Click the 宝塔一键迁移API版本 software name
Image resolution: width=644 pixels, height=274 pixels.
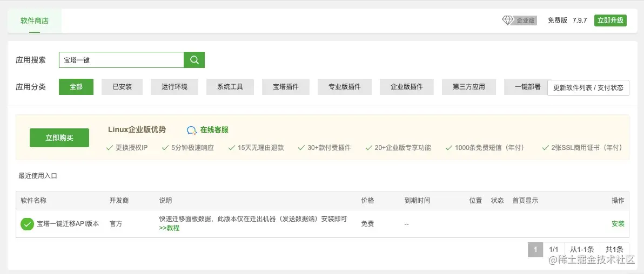click(x=68, y=224)
